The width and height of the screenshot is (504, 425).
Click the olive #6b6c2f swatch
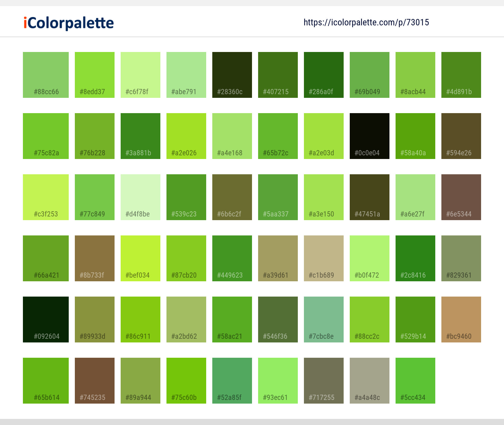click(x=232, y=197)
